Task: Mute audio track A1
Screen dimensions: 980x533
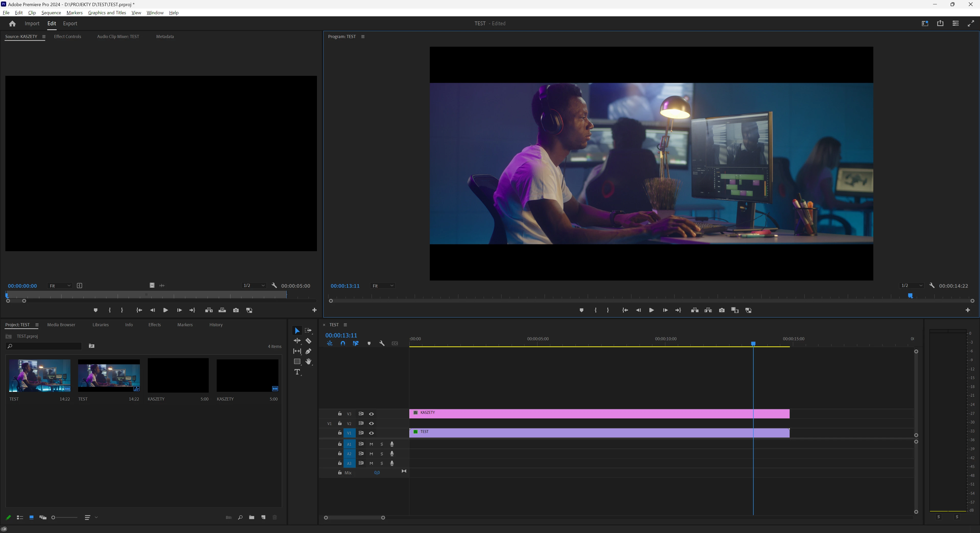Action: (371, 444)
